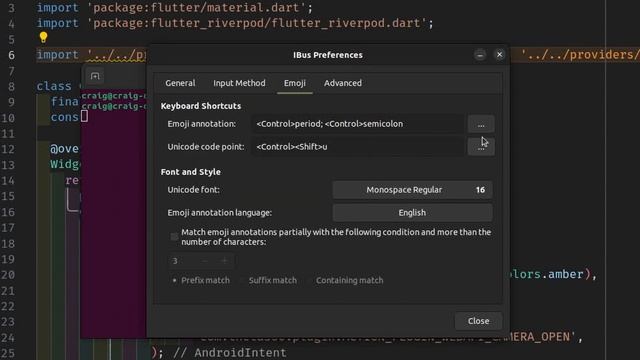Open Unicode font chooser Monospace Regular

point(412,190)
